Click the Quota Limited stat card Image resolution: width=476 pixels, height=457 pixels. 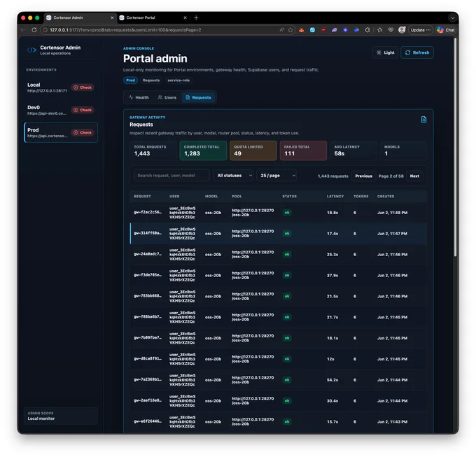click(253, 150)
